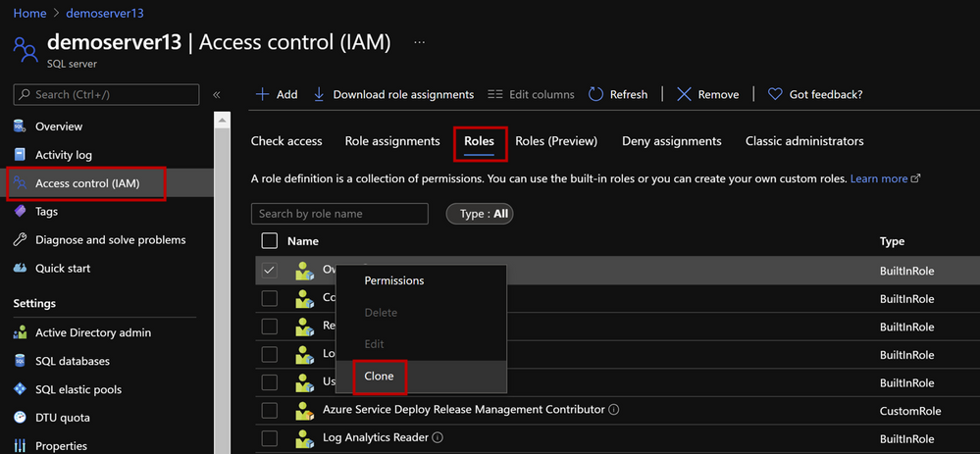The height and width of the screenshot is (454, 980).
Task: Click the Quick start cloud icon
Action: (x=20, y=268)
